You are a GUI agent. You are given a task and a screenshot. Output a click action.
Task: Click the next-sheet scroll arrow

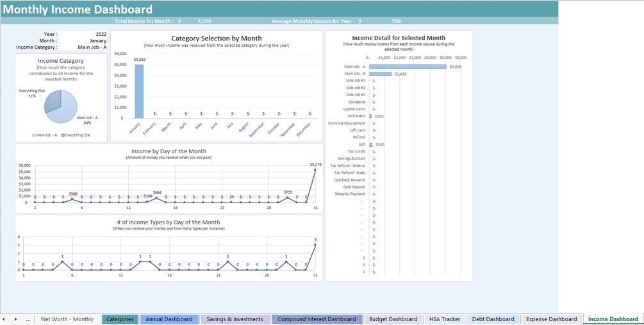click(15, 319)
